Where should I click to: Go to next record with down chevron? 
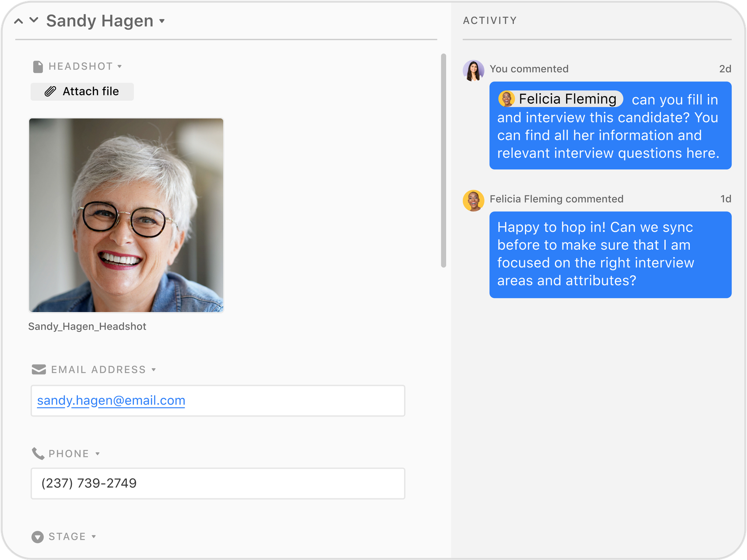(34, 20)
